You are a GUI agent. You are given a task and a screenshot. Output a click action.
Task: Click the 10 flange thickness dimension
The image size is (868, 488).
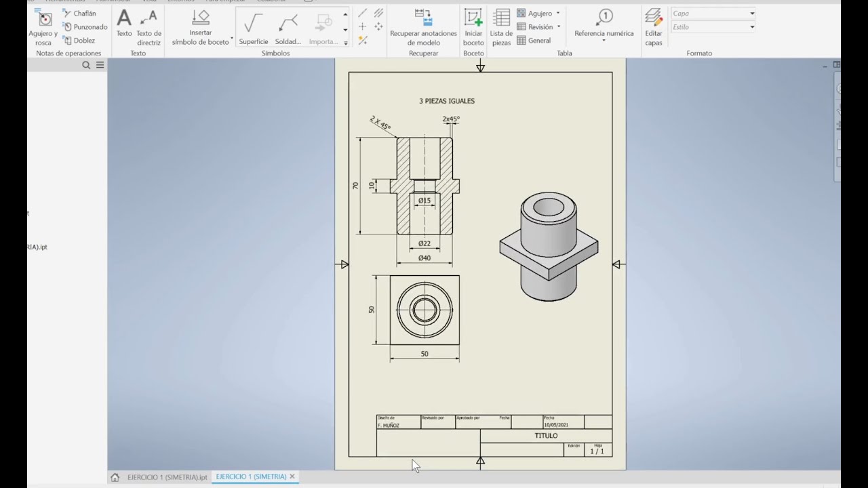tap(372, 185)
